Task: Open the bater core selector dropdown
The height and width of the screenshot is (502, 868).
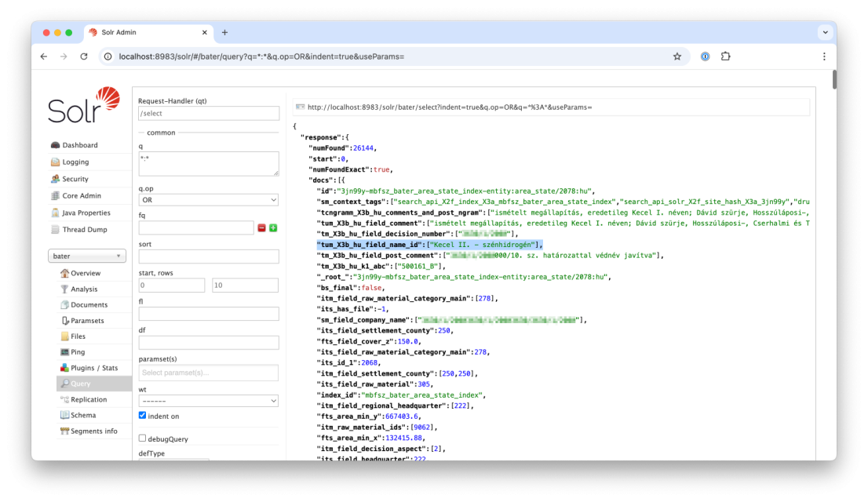Action: click(87, 256)
